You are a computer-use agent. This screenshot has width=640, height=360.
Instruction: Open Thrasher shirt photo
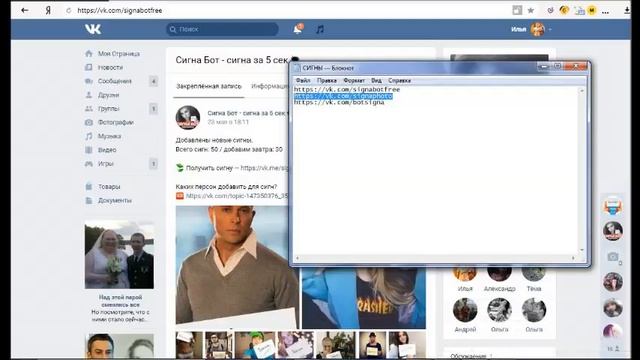pyautogui.click(x=364, y=298)
